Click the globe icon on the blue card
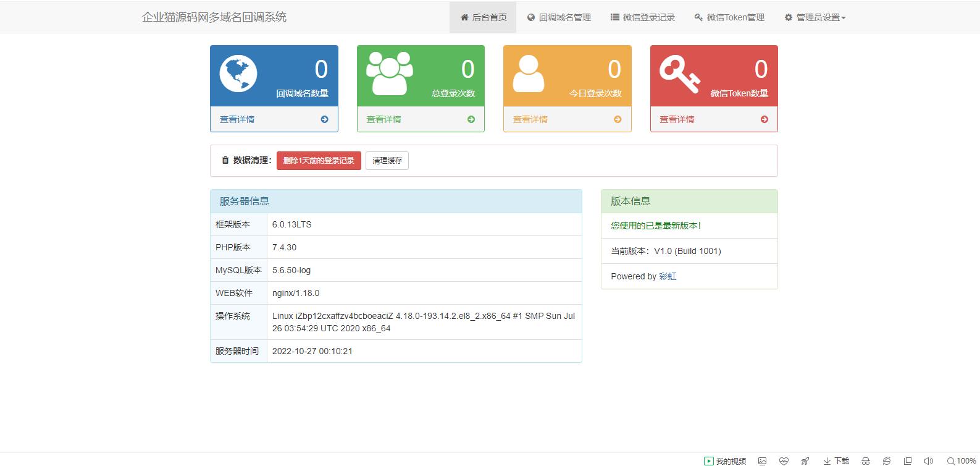Viewport: 980px width, 466px height. click(x=238, y=74)
